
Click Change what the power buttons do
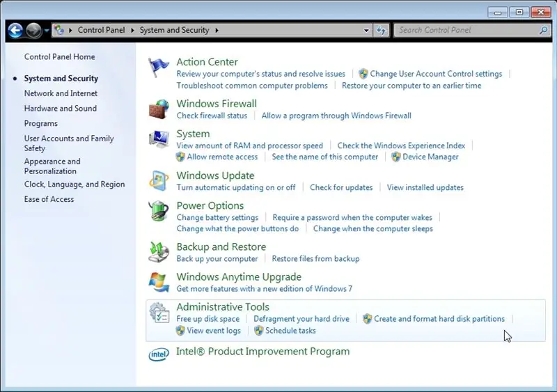tap(237, 229)
